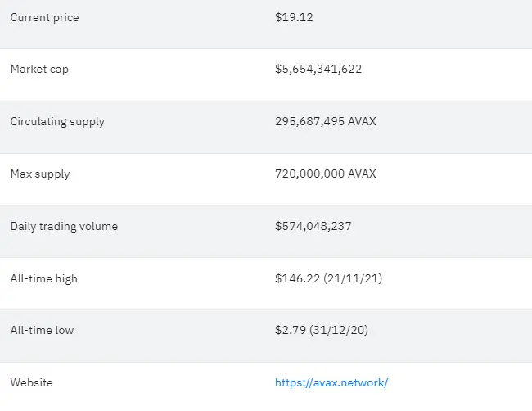Viewport: 532px width, 411px height.
Task: Click the All-time high label
Action: tap(43, 278)
